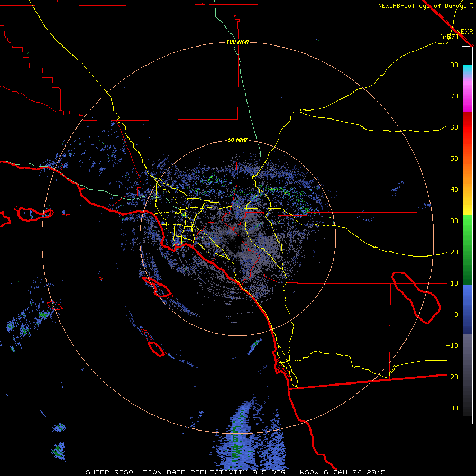476x476 pixels.
Task: Click the NEXLAB-College of DuPage credit text
Action: click(x=423, y=6)
